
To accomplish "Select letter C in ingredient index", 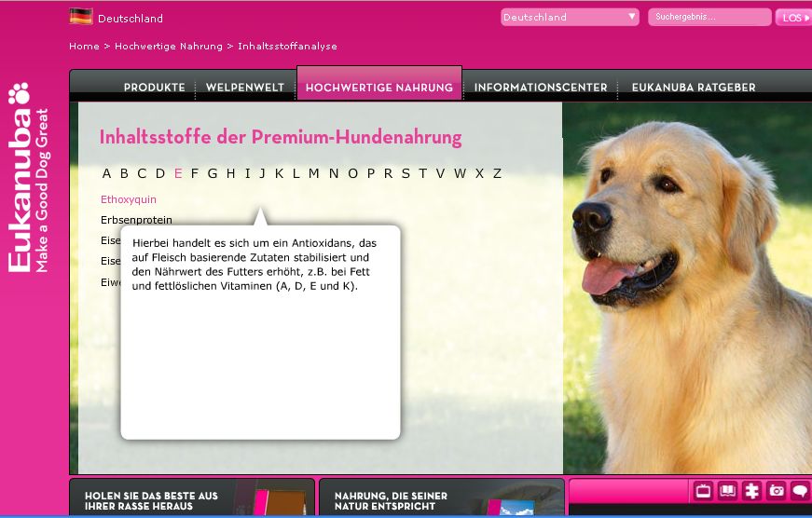I will coord(142,173).
